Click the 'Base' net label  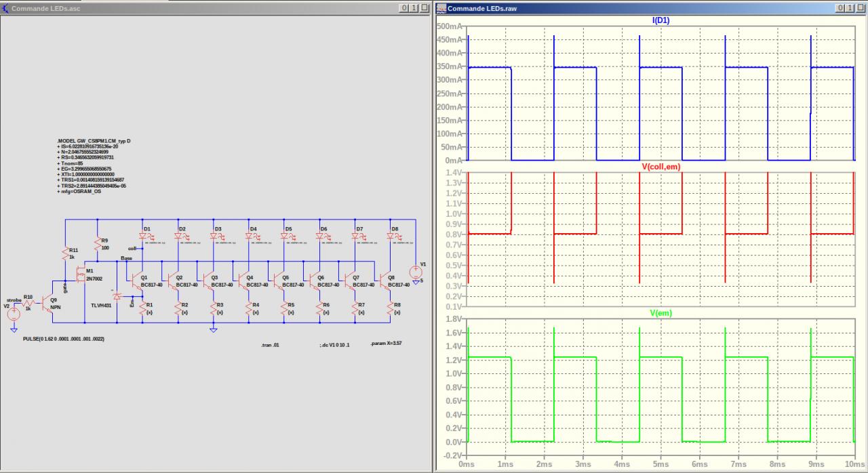[127, 258]
